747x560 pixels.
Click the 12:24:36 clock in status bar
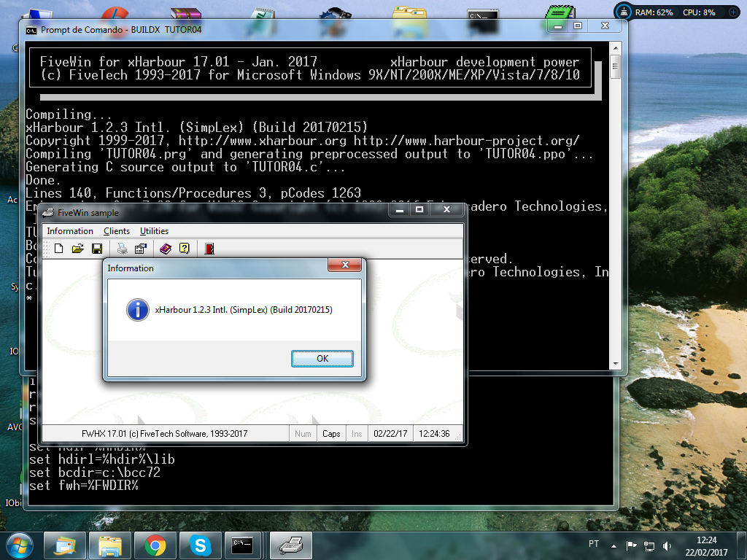(x=434, y=434)
